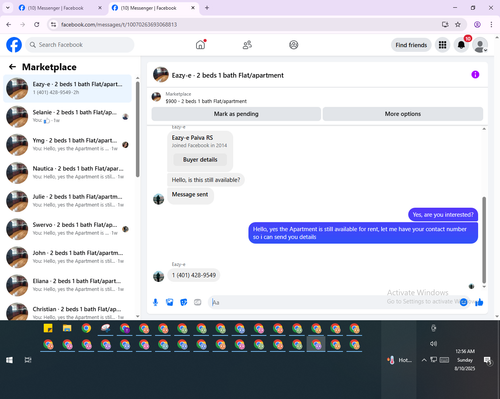
Task: Open the Facebook menu grid icon
Action: 442,45
